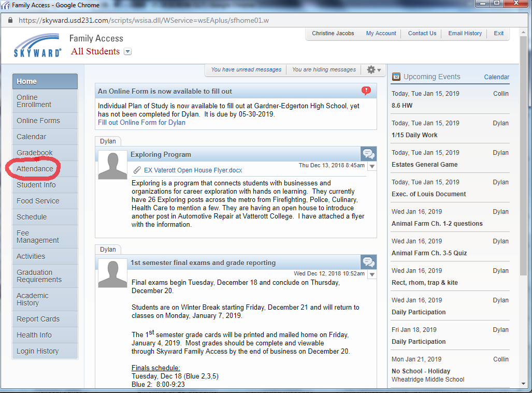Click the Exploring Program message title

pyautogui.click(x=161, y=155)
